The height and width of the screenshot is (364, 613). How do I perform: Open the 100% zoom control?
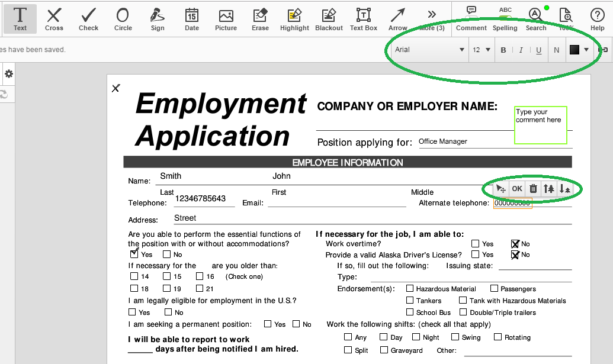tap(566, 19)
